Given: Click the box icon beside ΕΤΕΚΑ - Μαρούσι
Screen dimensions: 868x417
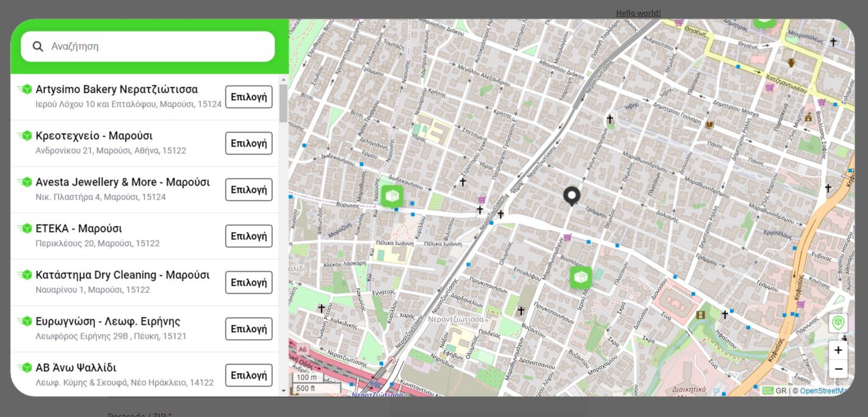Looking at the screenshot, I should tap(25, 228).
